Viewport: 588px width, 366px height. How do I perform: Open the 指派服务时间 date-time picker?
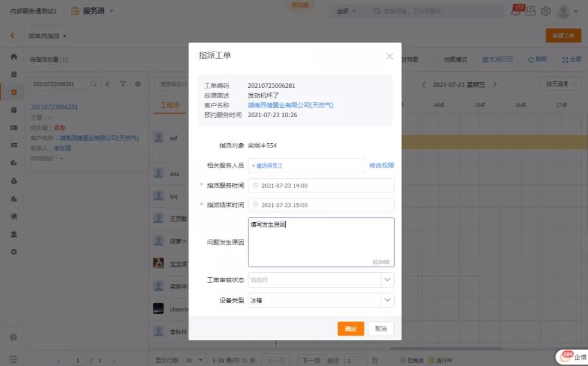[x=321, y=186]
